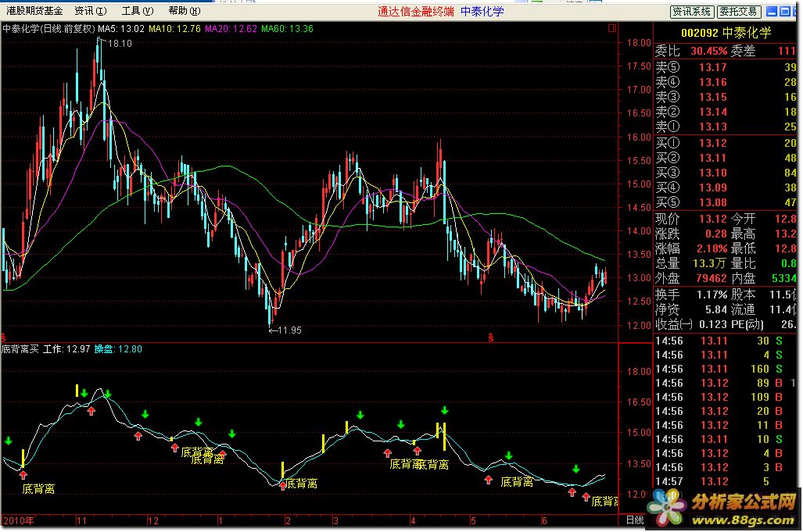Click the 买① 13.12 bid row

tap(726, 143)
